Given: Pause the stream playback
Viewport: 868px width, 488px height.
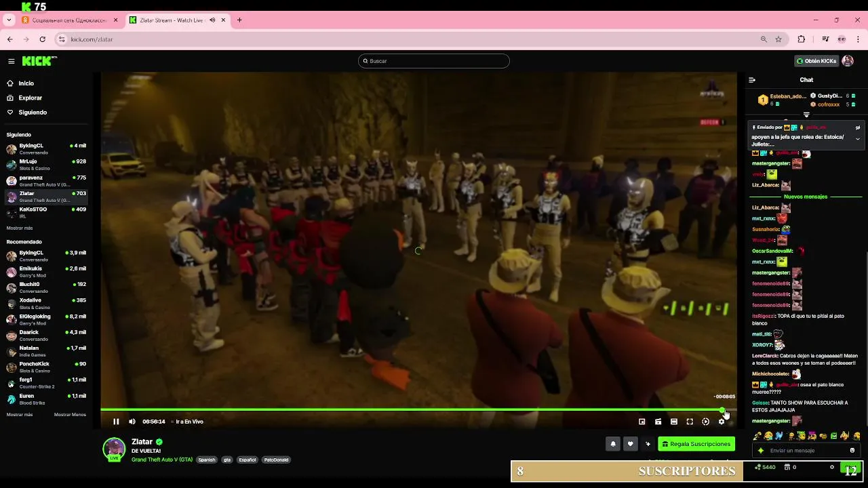Looking at the screenshot, I should pyautogui.click(x=116, y=422).
